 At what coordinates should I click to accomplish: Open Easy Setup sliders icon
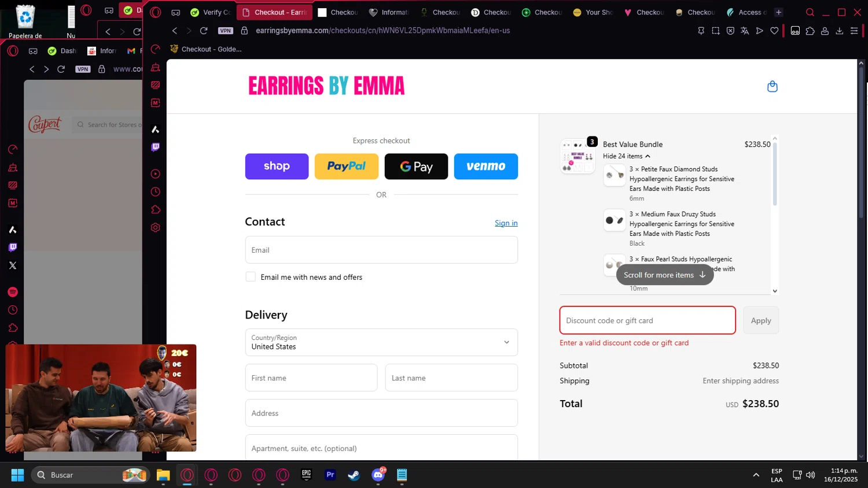point(854,31)
